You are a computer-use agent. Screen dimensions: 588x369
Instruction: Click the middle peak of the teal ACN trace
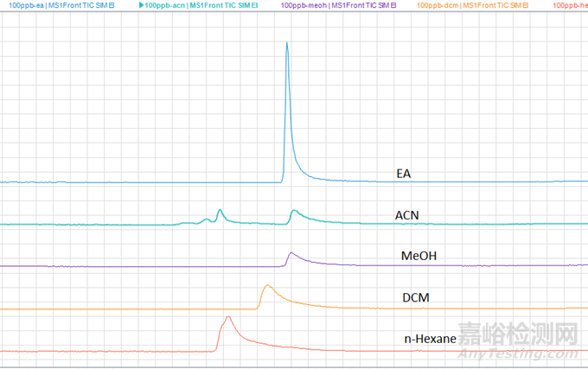[220, 210]
